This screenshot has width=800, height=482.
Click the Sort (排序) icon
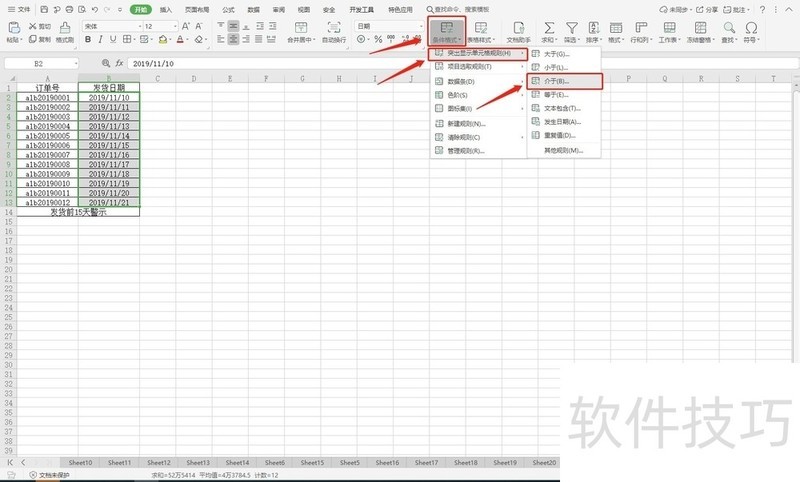[593, 28]
